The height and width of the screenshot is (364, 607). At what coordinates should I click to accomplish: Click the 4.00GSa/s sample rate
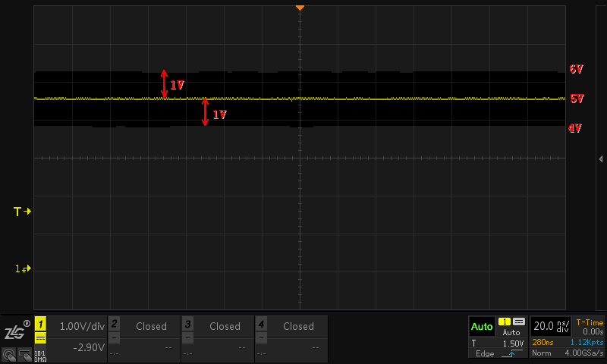(584, 353)
